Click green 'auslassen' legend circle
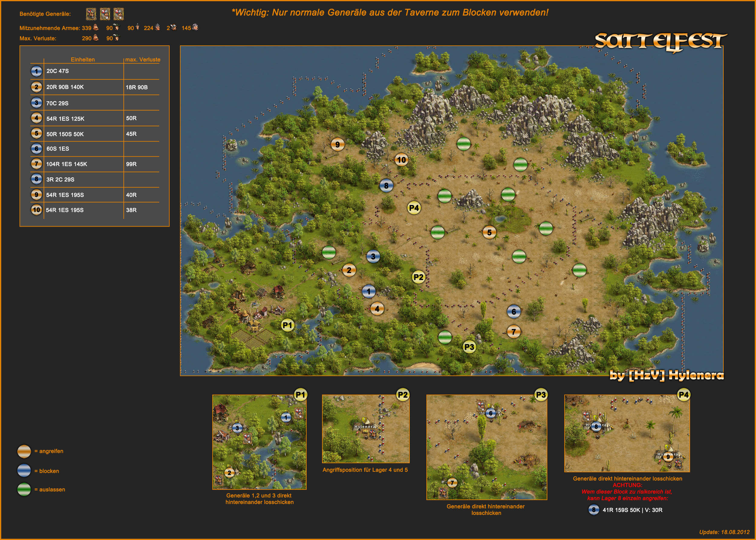 pos(24,490)
